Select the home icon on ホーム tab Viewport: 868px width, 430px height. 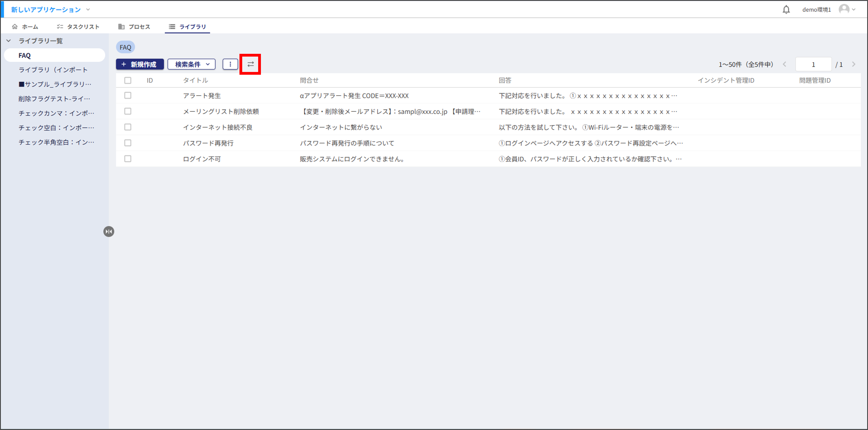[x=15, y=26]
